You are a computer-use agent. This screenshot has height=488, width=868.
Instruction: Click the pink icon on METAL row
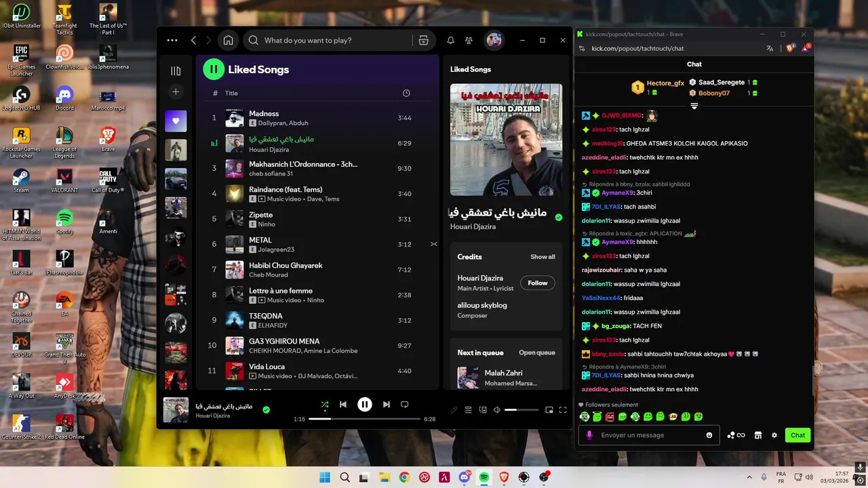434,244
